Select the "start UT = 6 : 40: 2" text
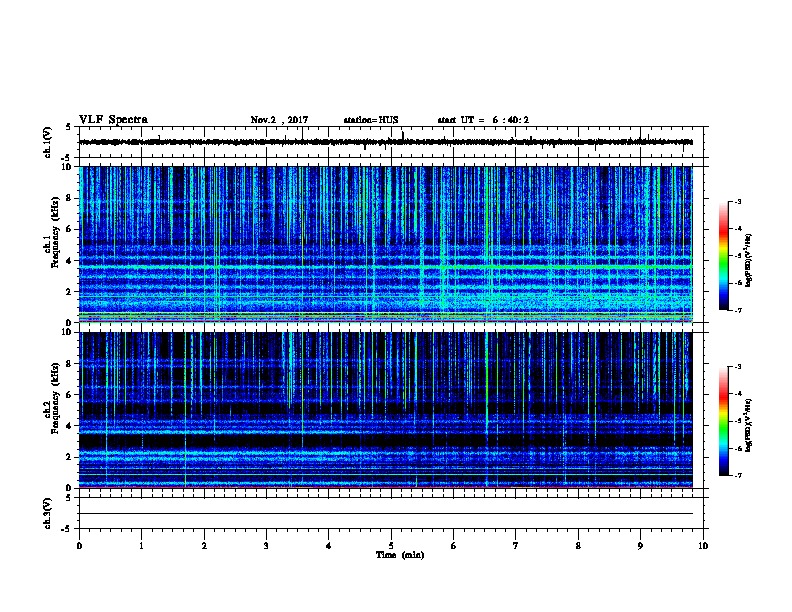This screenshot has height=612, width=792. (483, 120)
